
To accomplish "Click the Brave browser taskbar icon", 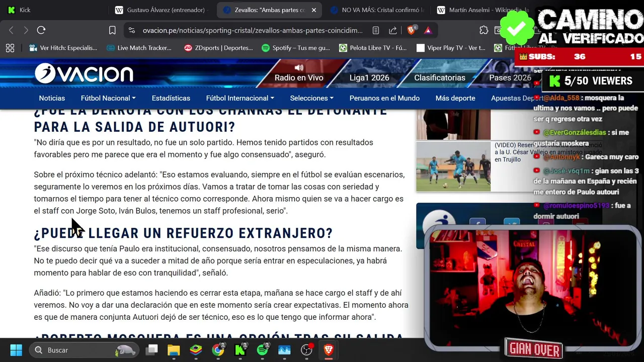I will tap(329, 350).
